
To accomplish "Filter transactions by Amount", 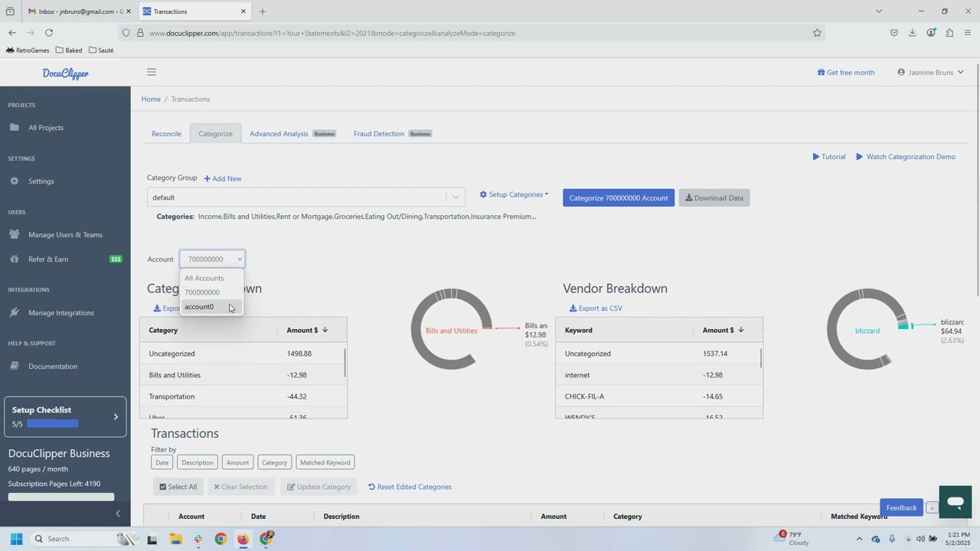I will 237,462.
